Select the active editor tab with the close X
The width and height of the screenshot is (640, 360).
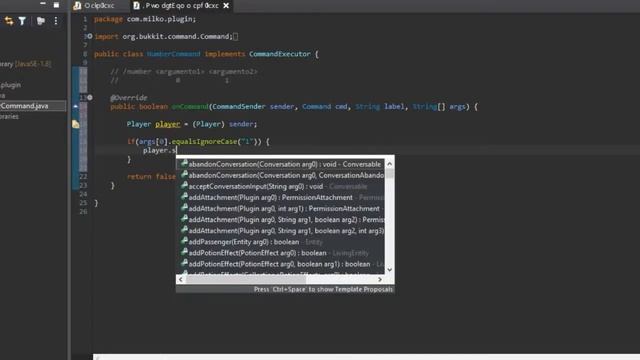point(181,6)
